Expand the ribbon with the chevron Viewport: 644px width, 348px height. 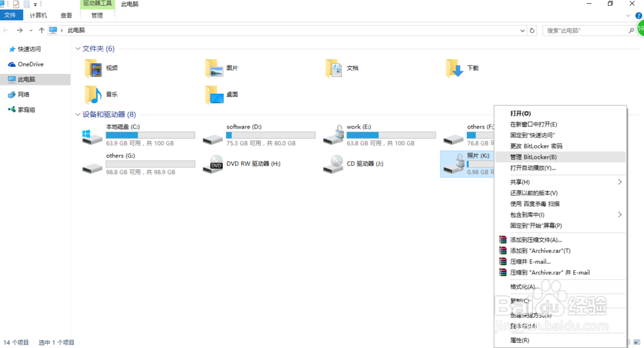[629, 15]
